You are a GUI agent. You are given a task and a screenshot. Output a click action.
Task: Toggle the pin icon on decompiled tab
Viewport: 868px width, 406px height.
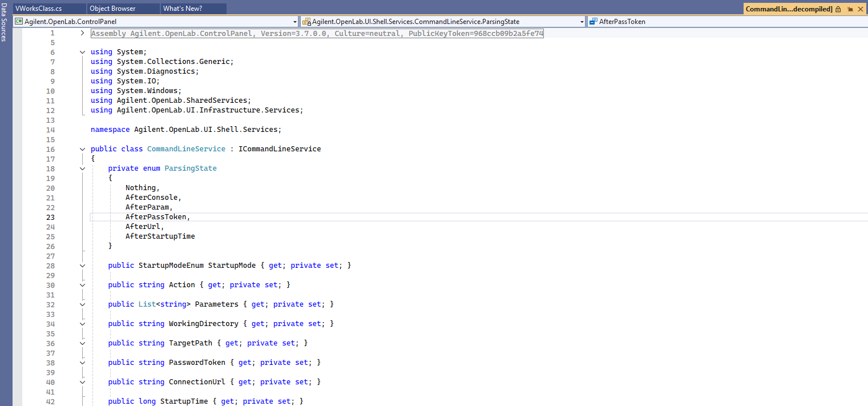pos(850,9)
